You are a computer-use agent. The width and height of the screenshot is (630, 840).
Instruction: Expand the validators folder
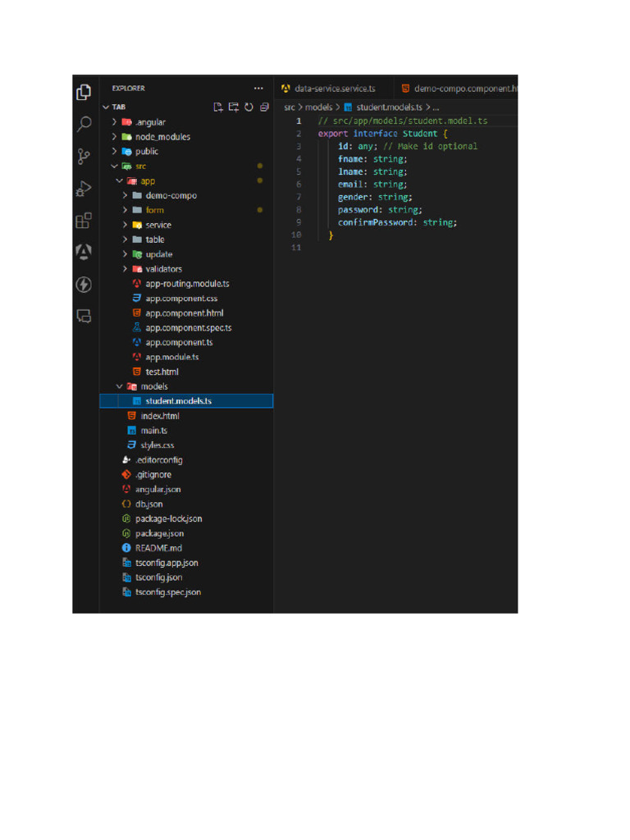(x=125, y=269)
